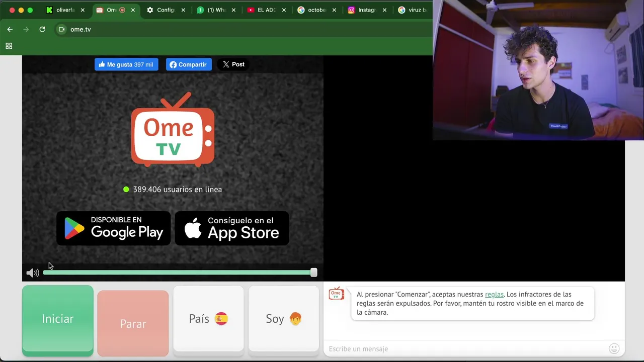Open the País country selector
644x362 pixels.
[208, 319]
